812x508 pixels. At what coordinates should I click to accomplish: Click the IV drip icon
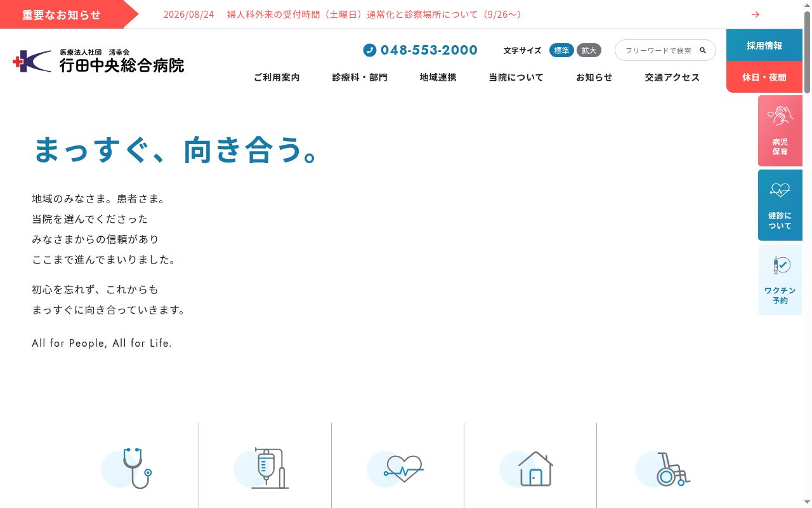tap(261, 469)
